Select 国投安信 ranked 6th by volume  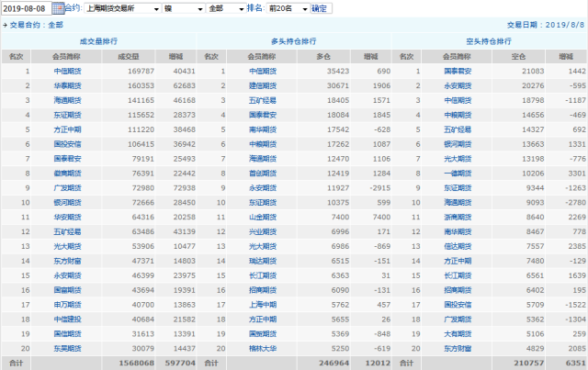tap(67, 144)
